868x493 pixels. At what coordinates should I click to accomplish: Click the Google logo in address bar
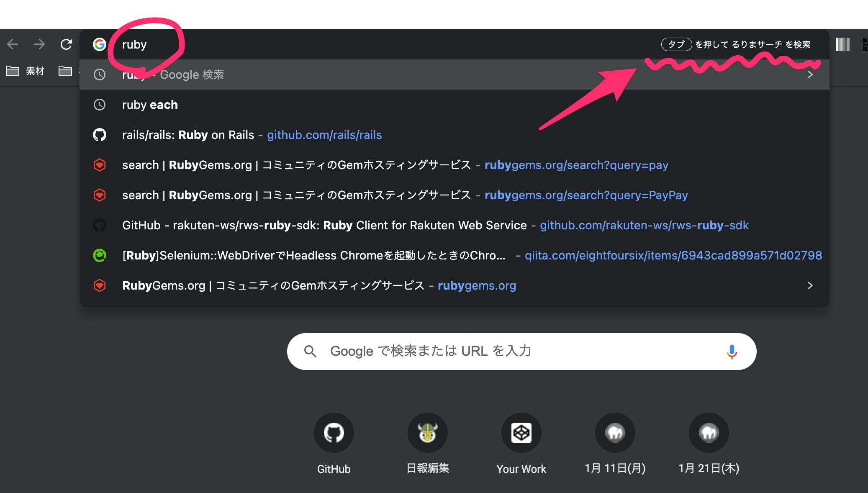coord(100,44)
